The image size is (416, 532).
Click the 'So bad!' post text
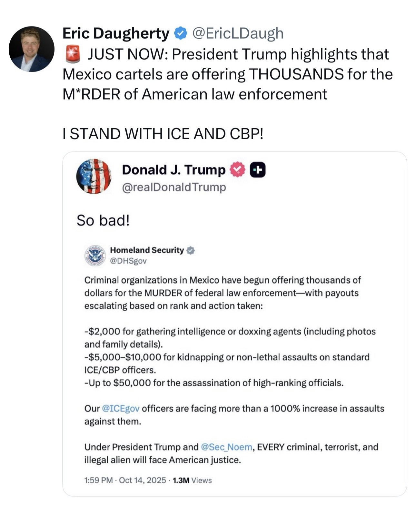click(x=103, y=221)
